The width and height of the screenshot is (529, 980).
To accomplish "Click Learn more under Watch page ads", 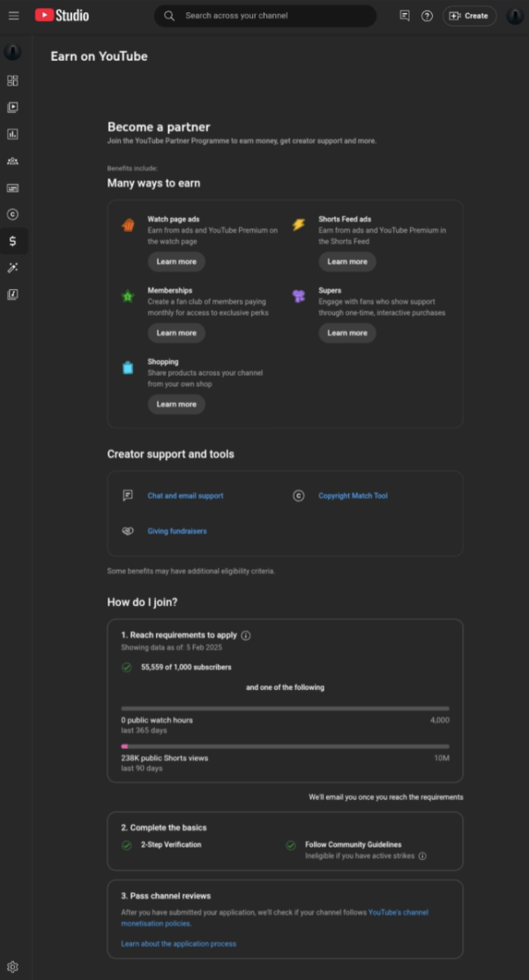I will coord(176,262).
